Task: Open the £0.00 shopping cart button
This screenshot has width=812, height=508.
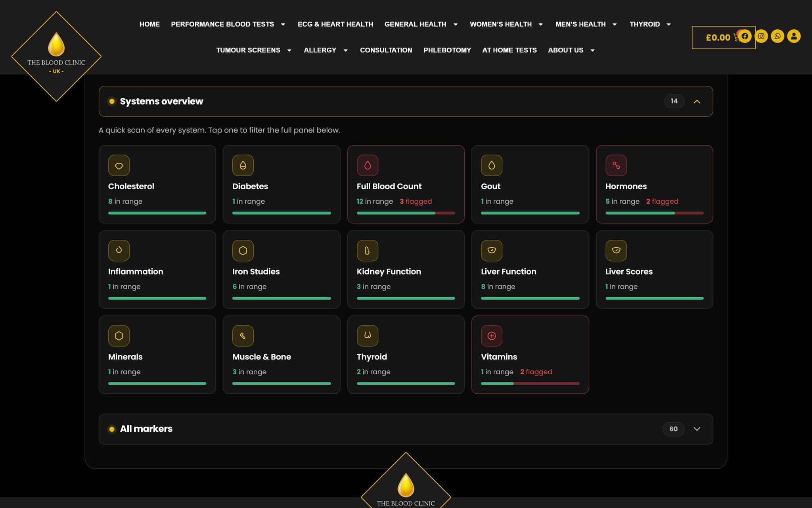Action: pos(724,37)
